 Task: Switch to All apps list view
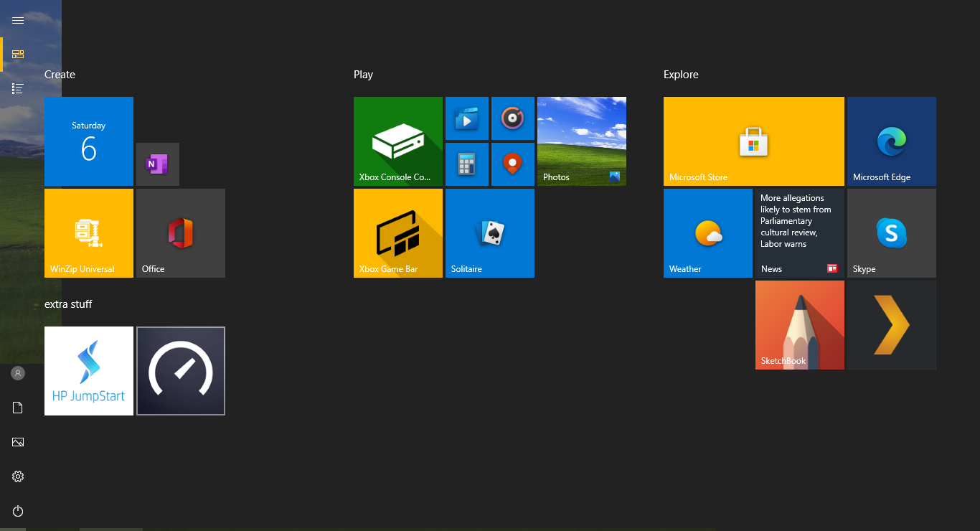coord(18,89)
